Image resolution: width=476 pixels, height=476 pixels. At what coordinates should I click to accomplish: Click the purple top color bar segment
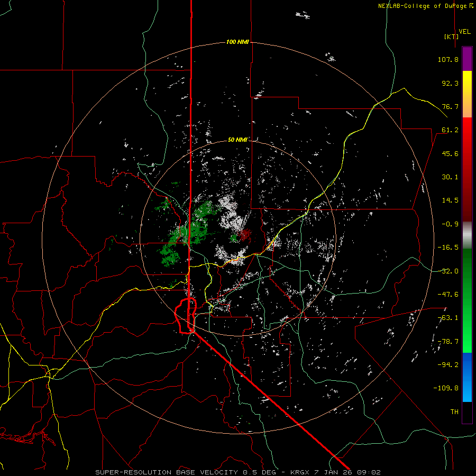pos(467,59)
